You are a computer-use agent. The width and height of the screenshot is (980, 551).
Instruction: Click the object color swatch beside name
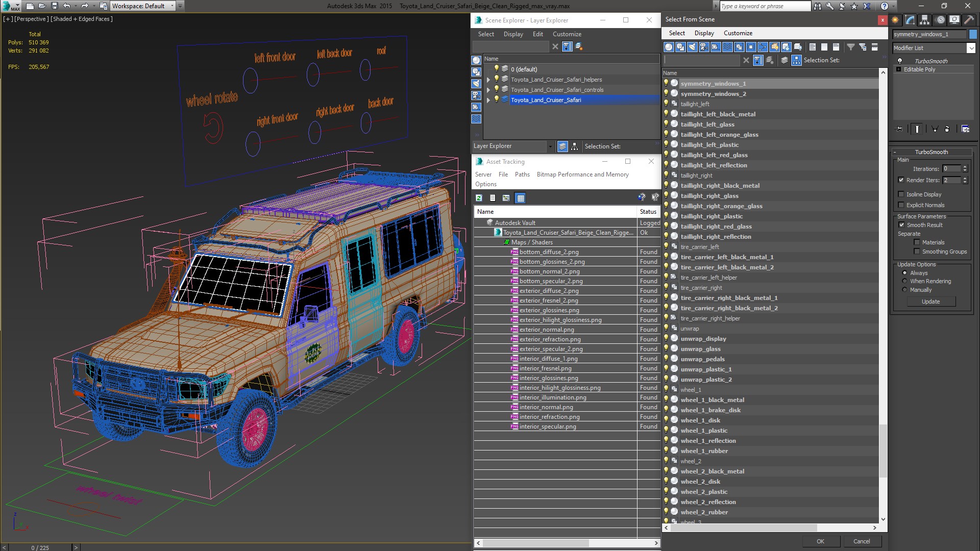(973, 34)
